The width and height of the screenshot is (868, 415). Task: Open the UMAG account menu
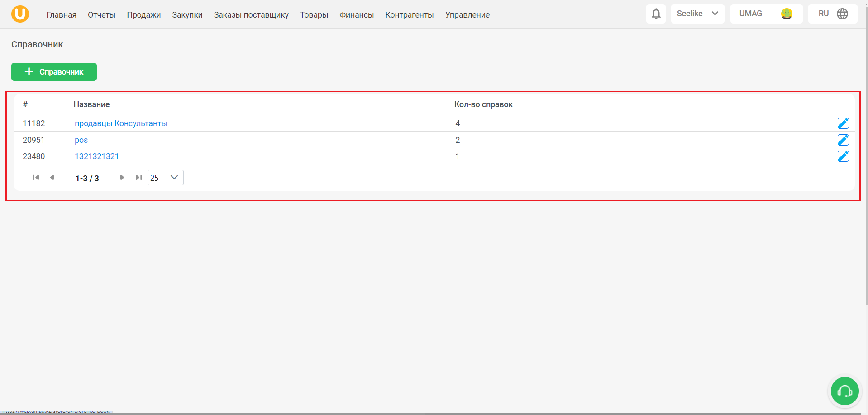[766, 14]
